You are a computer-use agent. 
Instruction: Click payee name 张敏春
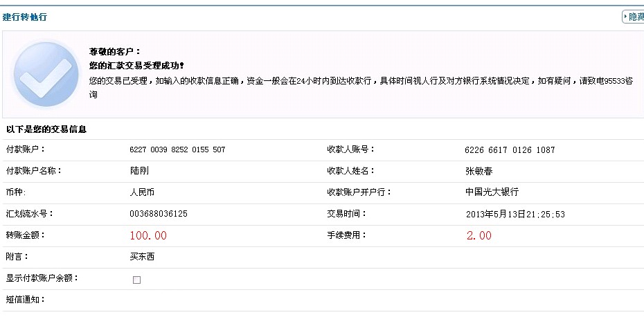(x=478, y=171)
